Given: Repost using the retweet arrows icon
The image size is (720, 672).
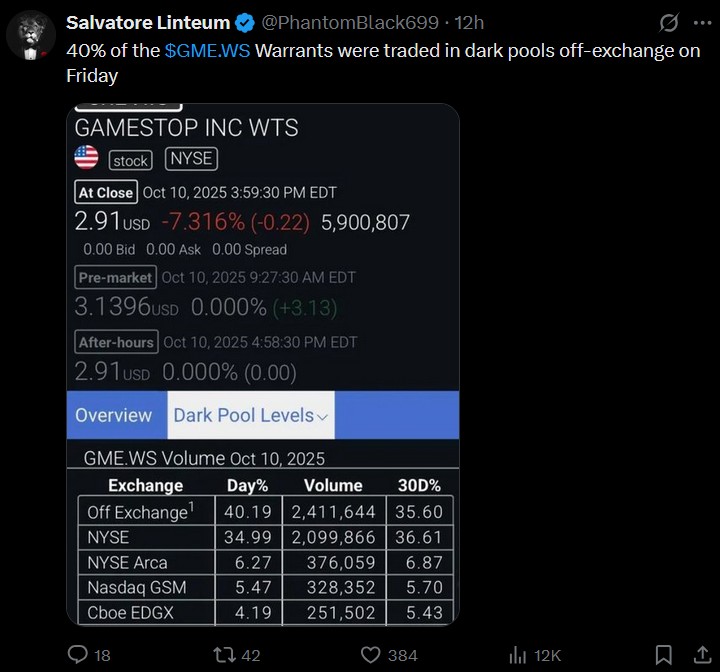Looking at the screenshot, I should (x=225, y=655).
